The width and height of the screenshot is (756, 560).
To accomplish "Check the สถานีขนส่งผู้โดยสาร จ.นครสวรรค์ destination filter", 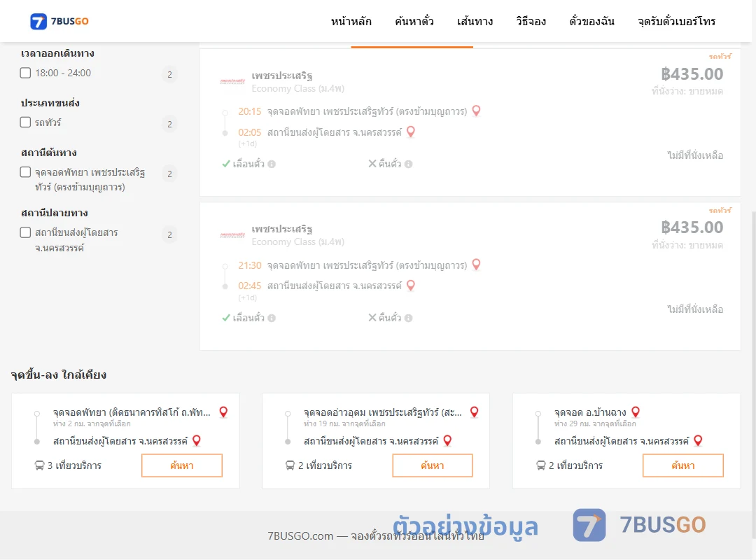I will click(26, 232).
